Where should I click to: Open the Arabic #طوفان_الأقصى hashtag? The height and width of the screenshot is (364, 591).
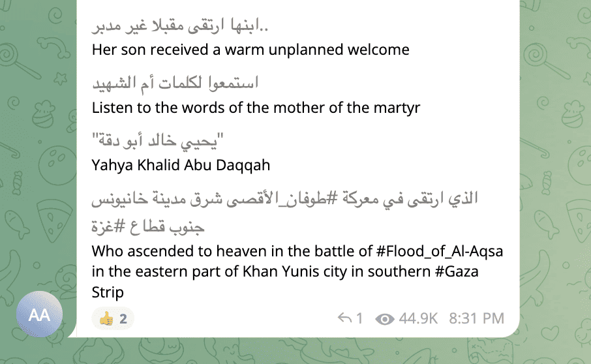(x=298, y=198)
